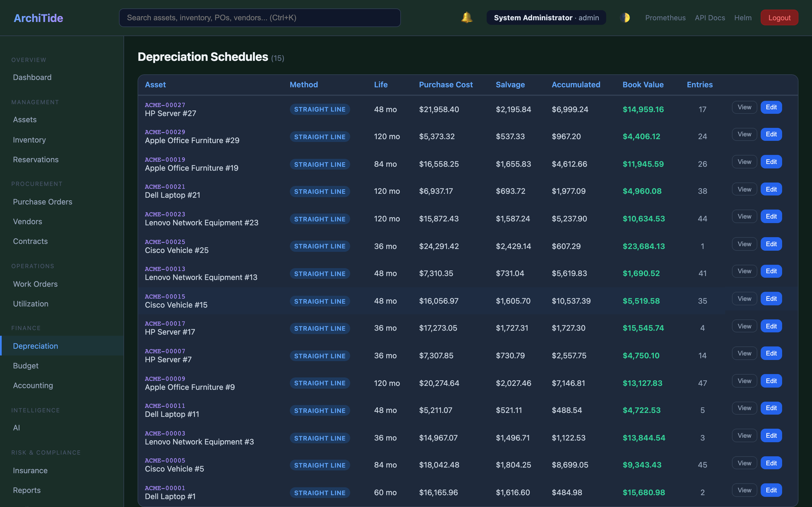Screen dimensions: 812x507
Task: Navigate to Work Orders page
Action: [x=35, y=284]
